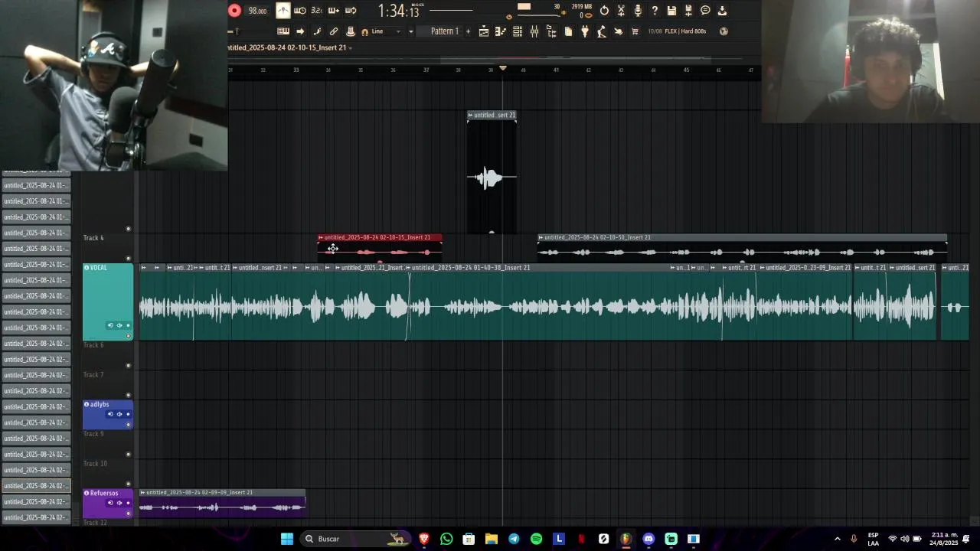The image size is (980, 551).
Task: Open the shopping cart content shop
Action: click(x=635, y=31)
